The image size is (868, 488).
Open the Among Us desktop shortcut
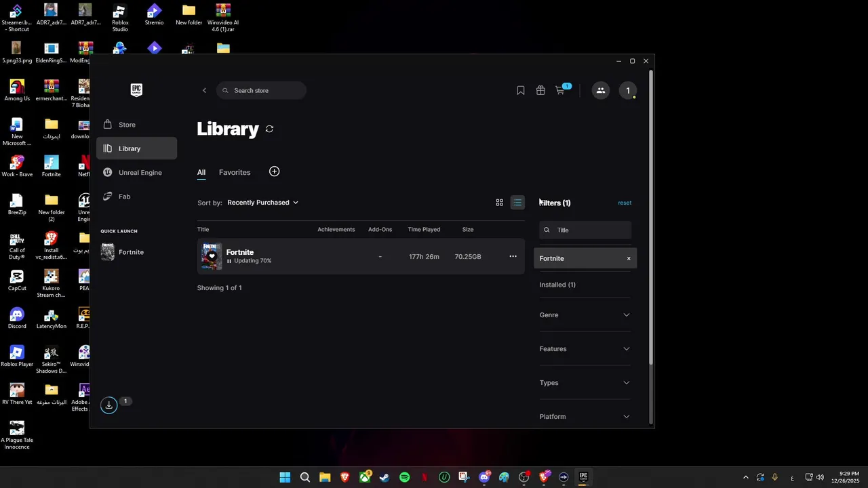pyautogui.click(x=17, y=91)
